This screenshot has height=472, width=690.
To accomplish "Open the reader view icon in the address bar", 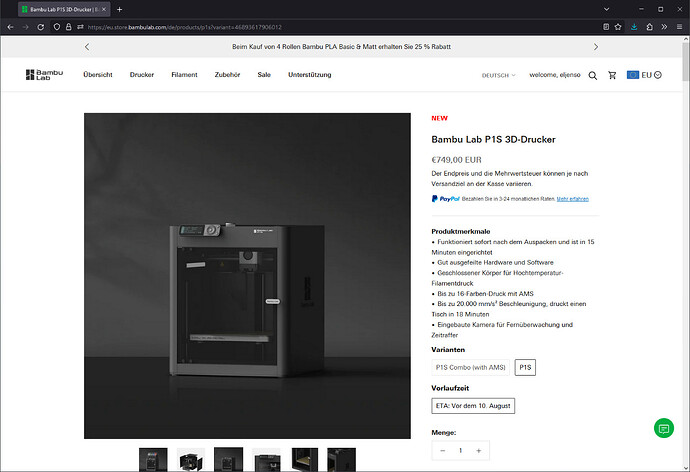I will (x=606, y=27).
